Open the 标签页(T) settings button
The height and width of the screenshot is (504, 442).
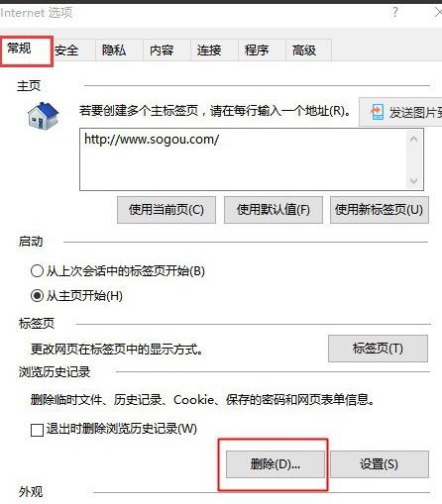coord(378,349)
